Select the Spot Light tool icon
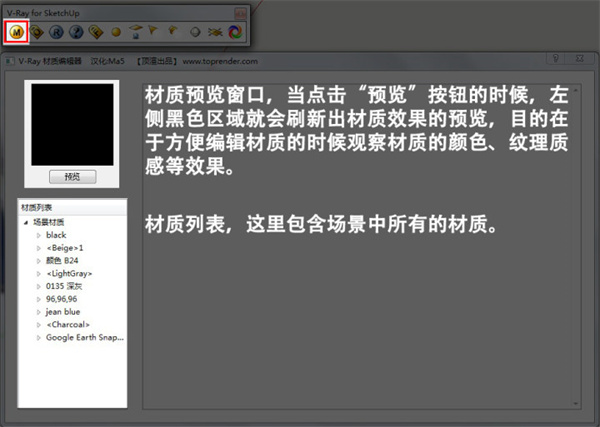This screenshot has height=427, width=600. coord(155,32)
